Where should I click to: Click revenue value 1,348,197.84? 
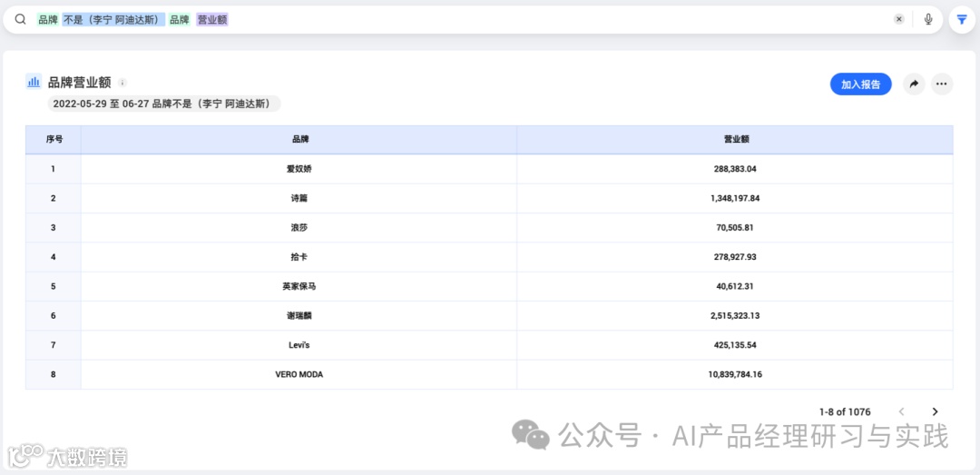pyautogui.click(x=735, y=198)
